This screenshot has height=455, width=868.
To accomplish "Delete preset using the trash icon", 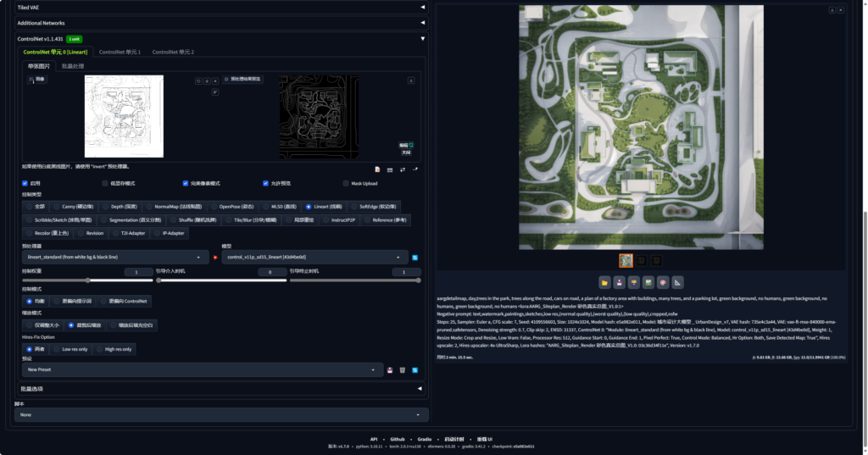I will tap(402, 369).
